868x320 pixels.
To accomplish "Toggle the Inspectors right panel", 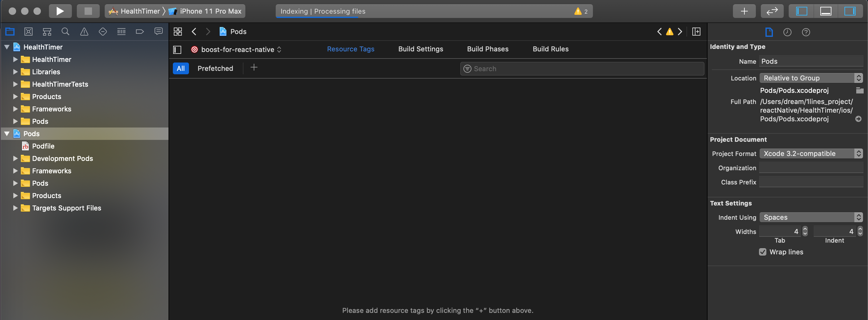I will 850,11.
